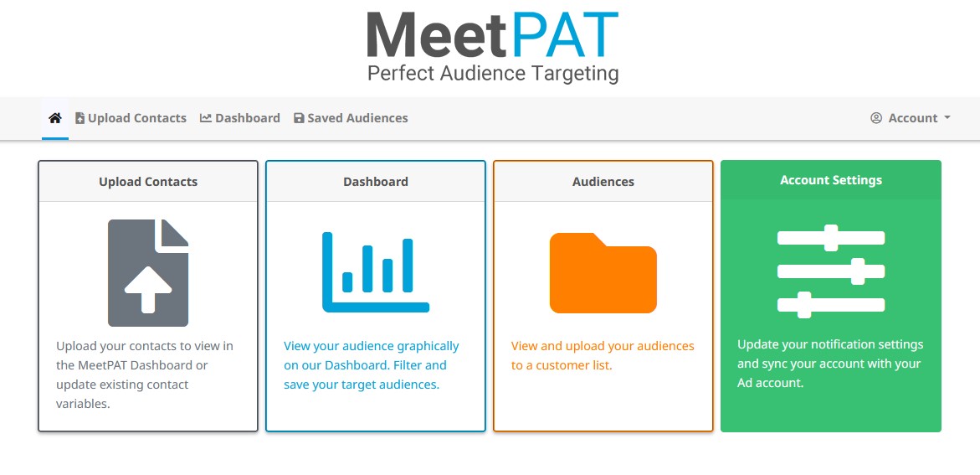This screenshot has height=475, width=980.
Task: Click the user avatar icon beside Account
Action: coord(876,118)
